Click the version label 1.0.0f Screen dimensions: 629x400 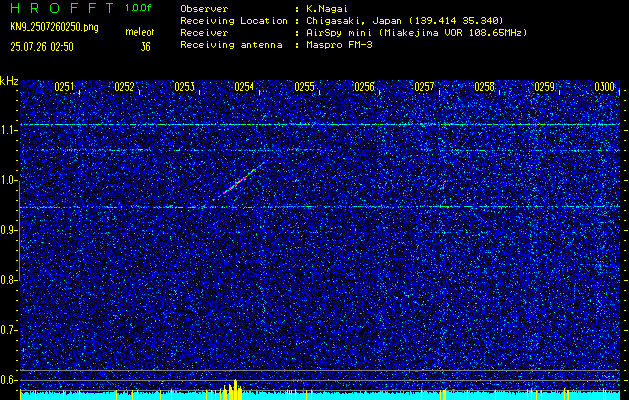tap(138, 8)
